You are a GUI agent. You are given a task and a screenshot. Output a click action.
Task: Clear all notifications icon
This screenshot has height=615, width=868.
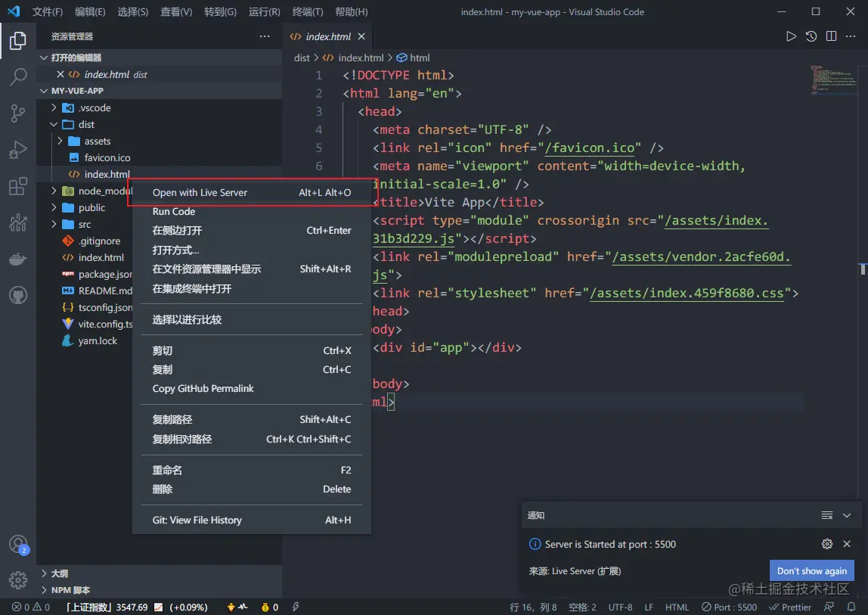click(826, 515)
